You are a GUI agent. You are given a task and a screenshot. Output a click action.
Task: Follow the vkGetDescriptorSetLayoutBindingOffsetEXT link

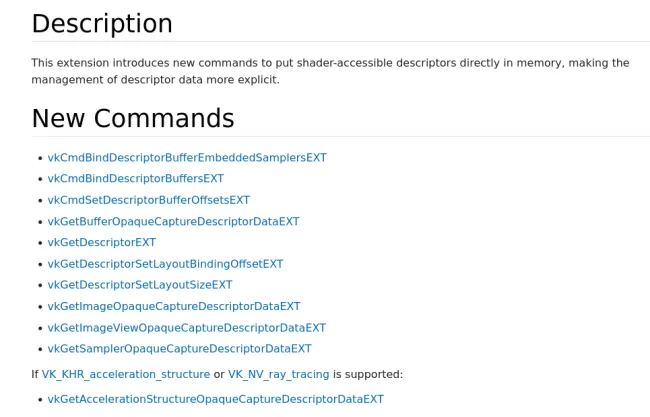[165, 264]
